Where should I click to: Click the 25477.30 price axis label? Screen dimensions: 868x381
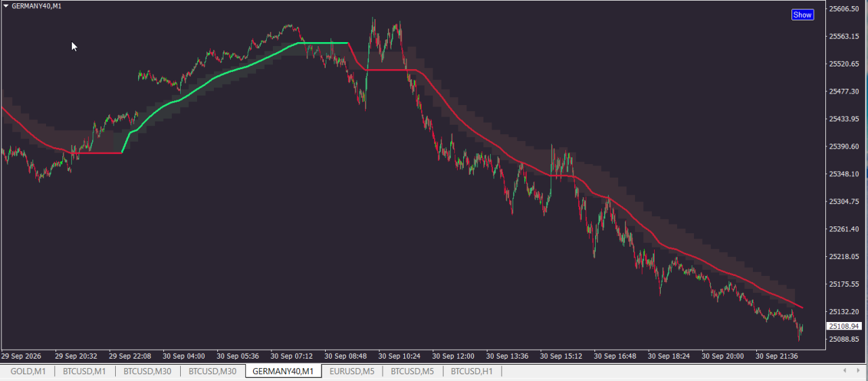pyautogui.click(x=844, y=92)
